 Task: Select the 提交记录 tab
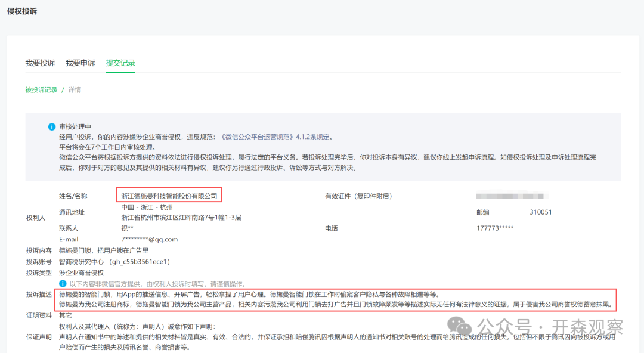120,63
